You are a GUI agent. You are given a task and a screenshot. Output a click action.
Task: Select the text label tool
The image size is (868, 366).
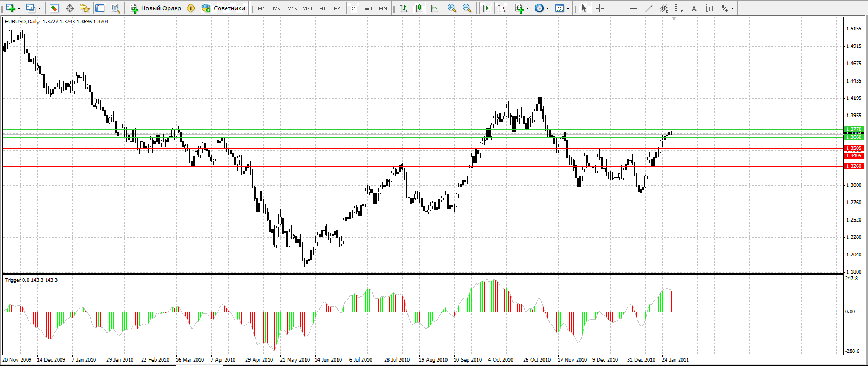[709, 8]
